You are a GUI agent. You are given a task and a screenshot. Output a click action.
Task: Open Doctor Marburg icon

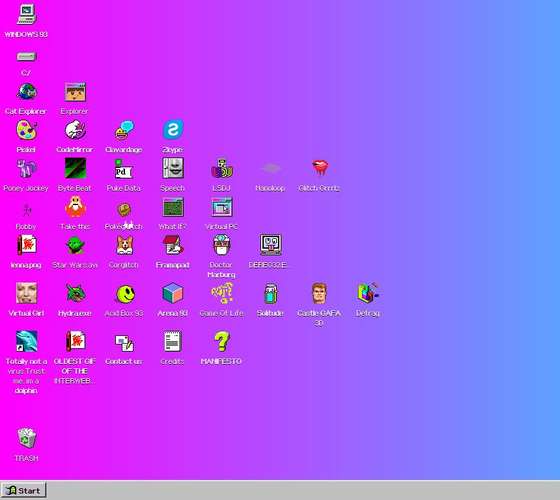[x=221, y=245]
